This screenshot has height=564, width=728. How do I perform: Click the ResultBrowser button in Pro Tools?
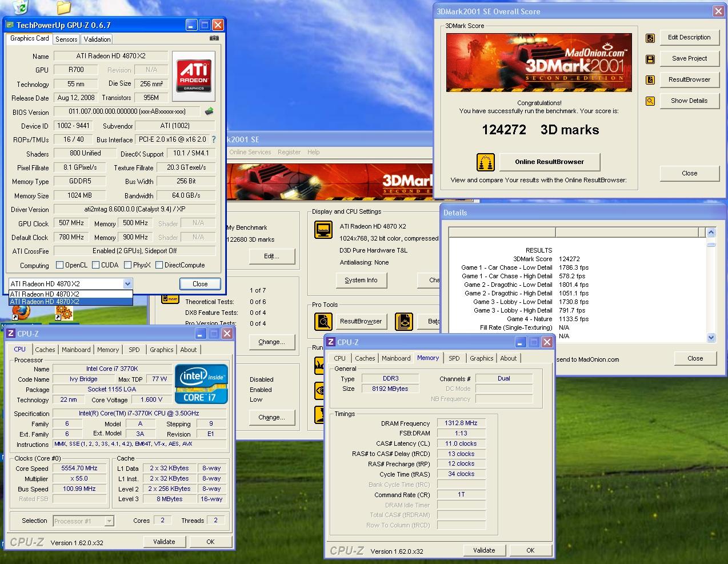361,322
